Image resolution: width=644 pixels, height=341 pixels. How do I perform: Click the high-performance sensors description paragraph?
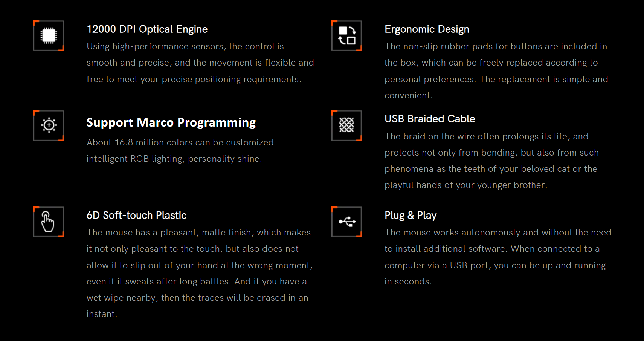[x=200, y=63]
